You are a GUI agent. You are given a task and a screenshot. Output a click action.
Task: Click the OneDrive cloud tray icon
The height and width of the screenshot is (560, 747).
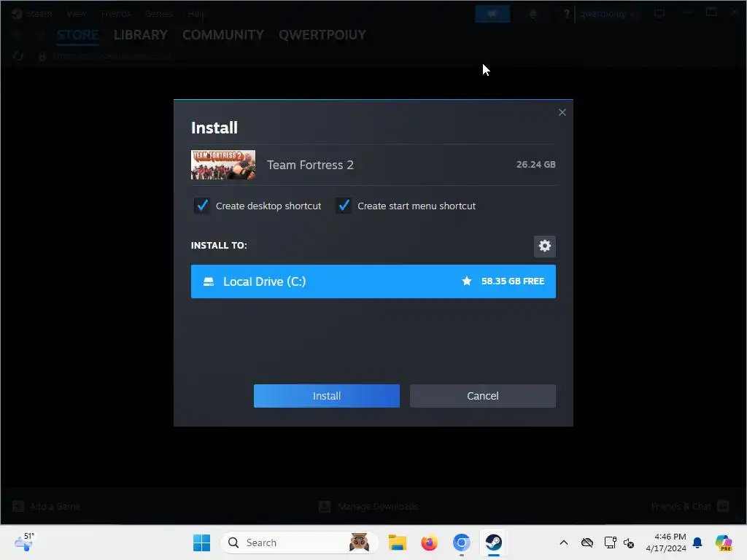coord(587,542)
